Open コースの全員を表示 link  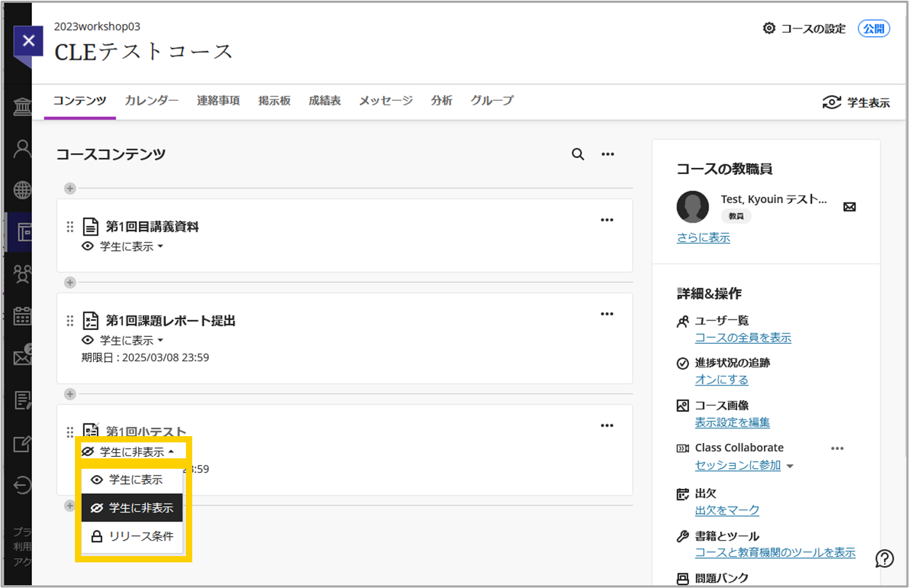click(743, 338)
